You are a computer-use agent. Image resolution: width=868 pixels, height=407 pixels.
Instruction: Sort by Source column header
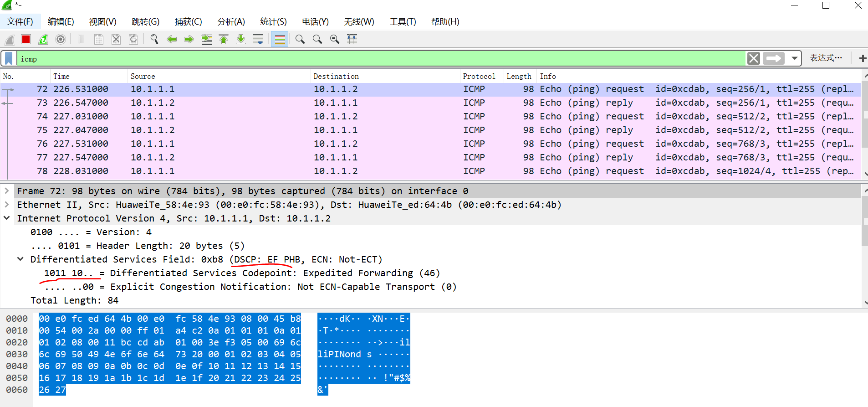coord(219,76)
